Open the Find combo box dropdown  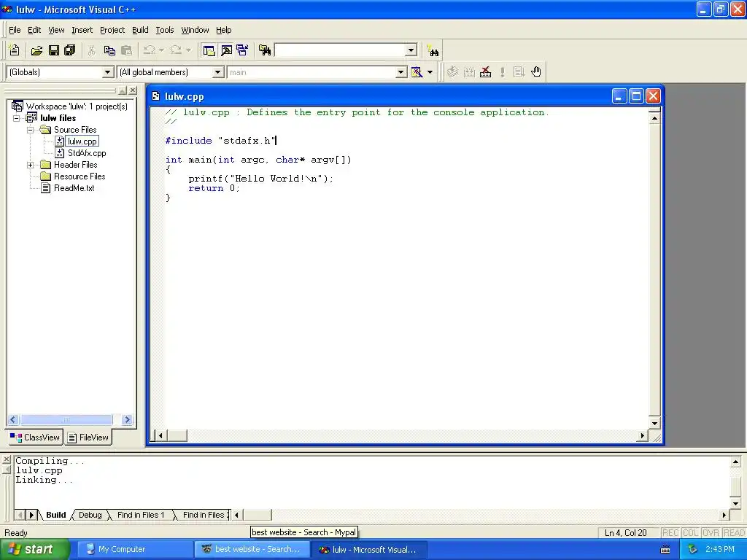(411, 50)
